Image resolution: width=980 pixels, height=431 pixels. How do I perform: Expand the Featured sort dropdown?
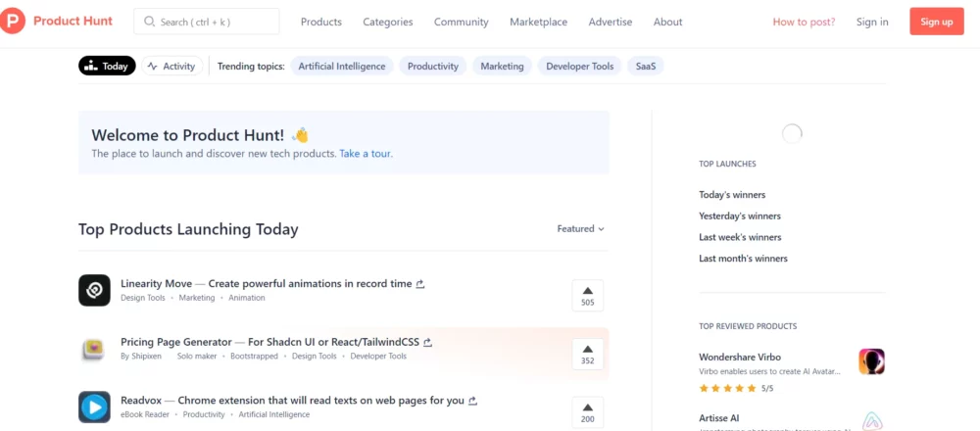pyautogui.click(x=580, y=228)
